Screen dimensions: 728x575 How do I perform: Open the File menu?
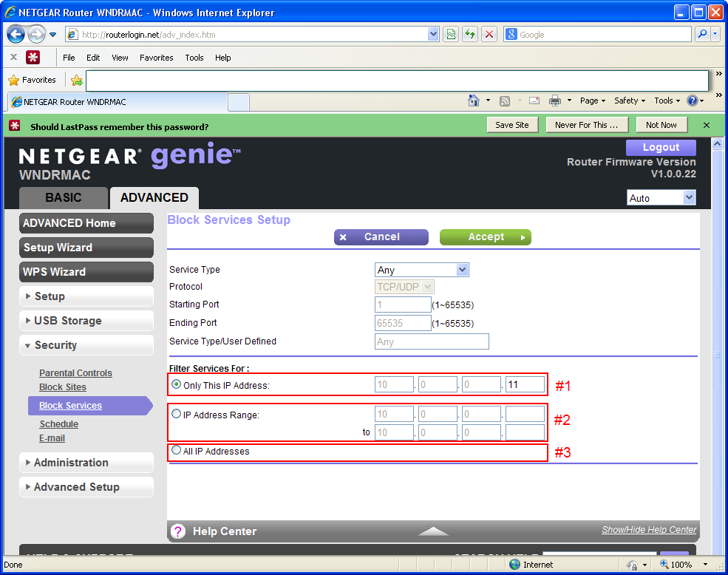pyautogui.click(x=69, y=58)
